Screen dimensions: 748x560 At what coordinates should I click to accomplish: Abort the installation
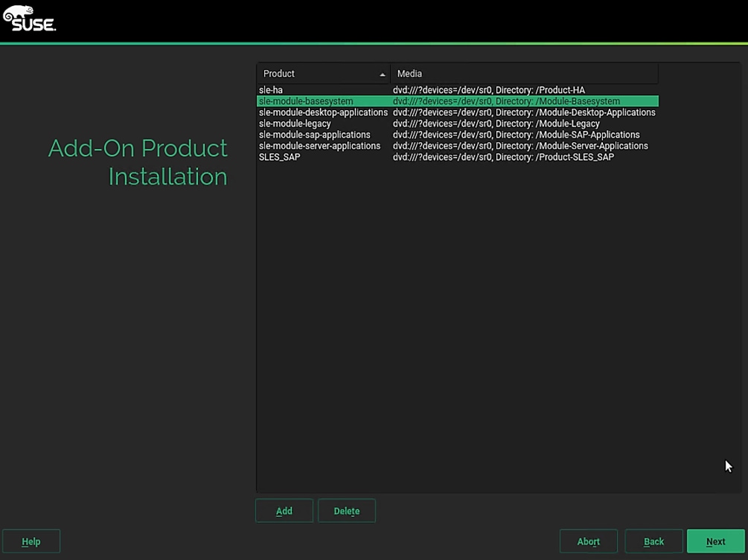(589, 541)
